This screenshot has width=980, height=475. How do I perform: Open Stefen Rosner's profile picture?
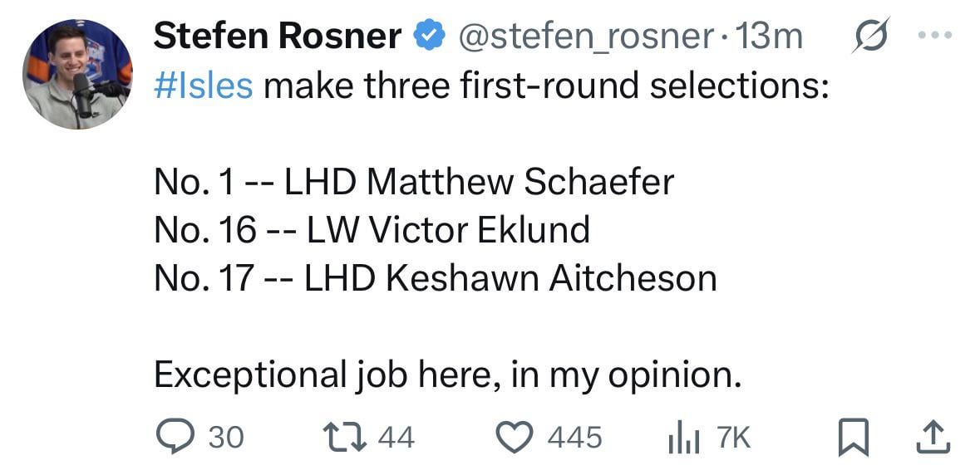point(76,74)
